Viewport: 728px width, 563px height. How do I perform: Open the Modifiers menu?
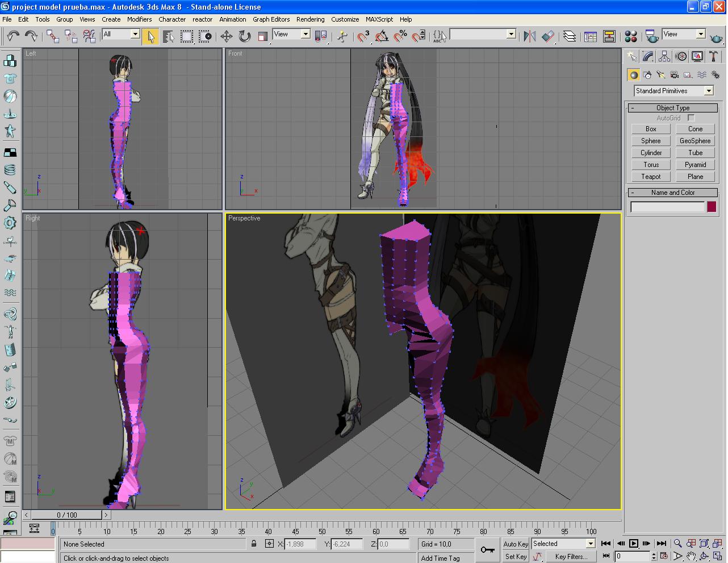click(140, 19)
